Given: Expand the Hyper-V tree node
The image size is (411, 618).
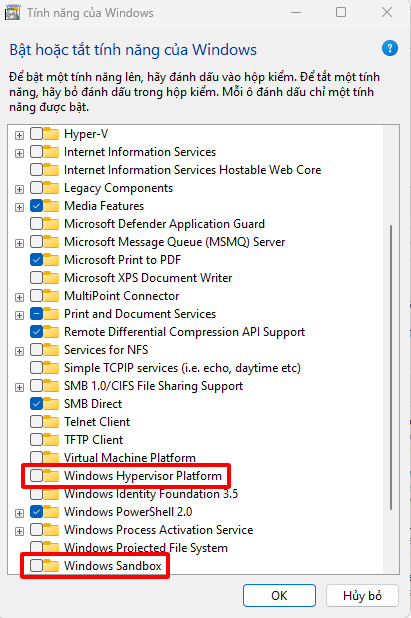Looking at the screenshot, I should [19, 135].
